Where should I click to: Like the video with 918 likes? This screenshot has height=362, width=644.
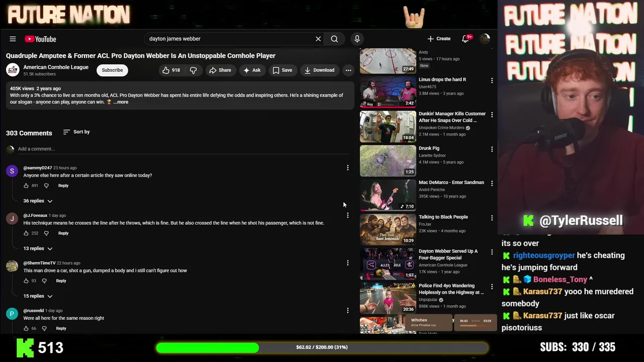click(x=171, y=70)
